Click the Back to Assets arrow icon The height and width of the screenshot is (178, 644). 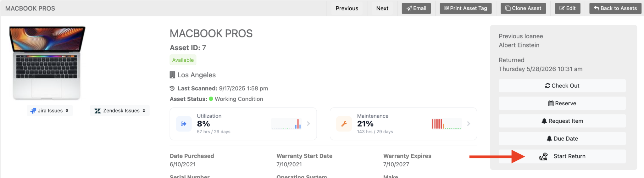597,8
